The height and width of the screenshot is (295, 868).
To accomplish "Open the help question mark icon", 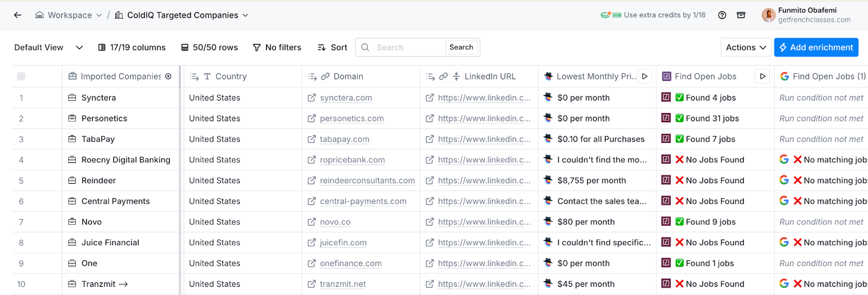I will click(722, 15).
